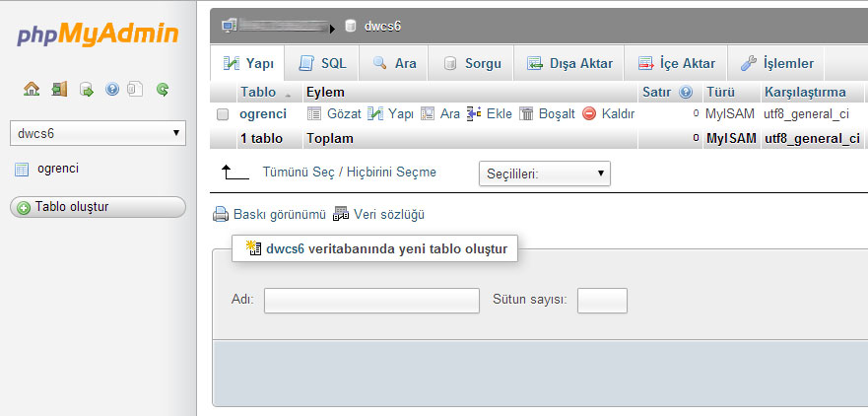
Task: Go to the Sorgu query tab
Action: tap(472, 64)
